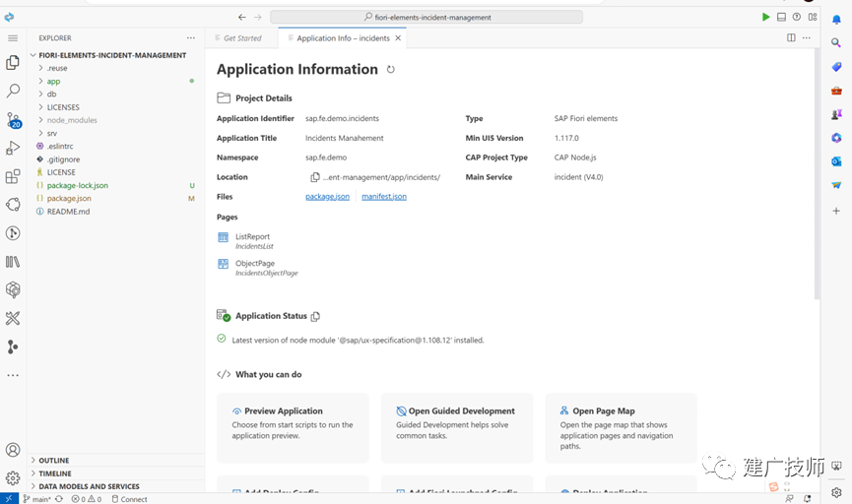Viewport: 852px width, 504px height.
Task: Close the Application Info – incidents tab
Action: [398, 38]
